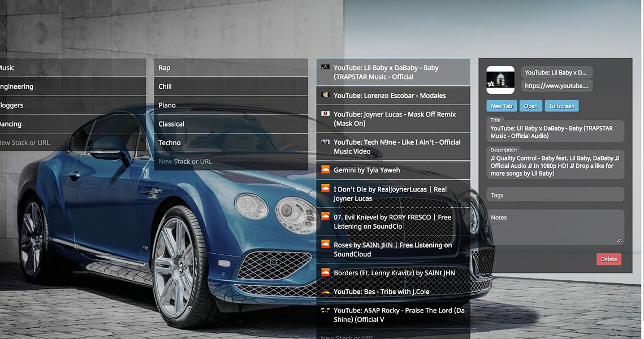644x339 pixels.
Task: Click the Open button
Action: click(531, 106)
